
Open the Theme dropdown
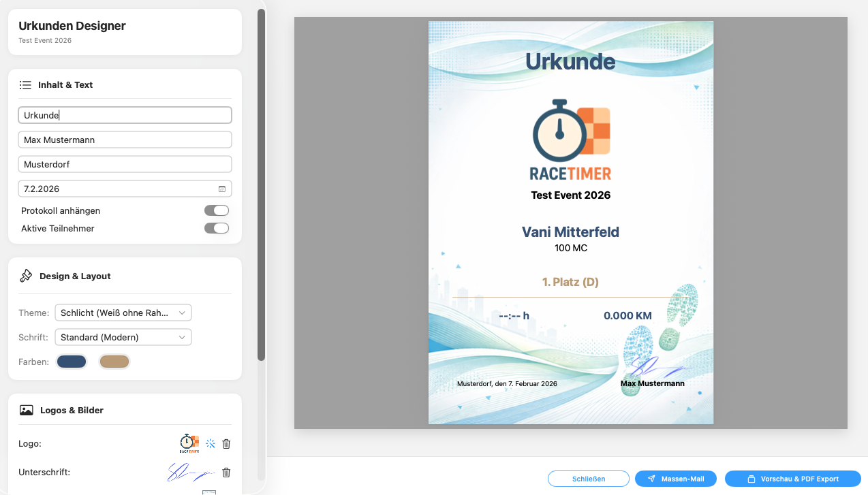tap(123, 313)
